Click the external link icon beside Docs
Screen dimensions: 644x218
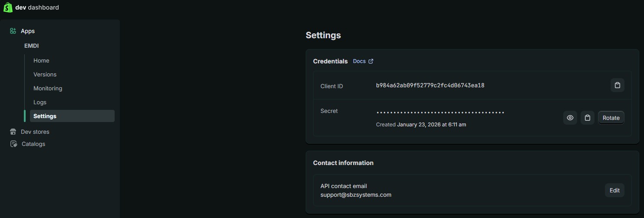(371, 61)
